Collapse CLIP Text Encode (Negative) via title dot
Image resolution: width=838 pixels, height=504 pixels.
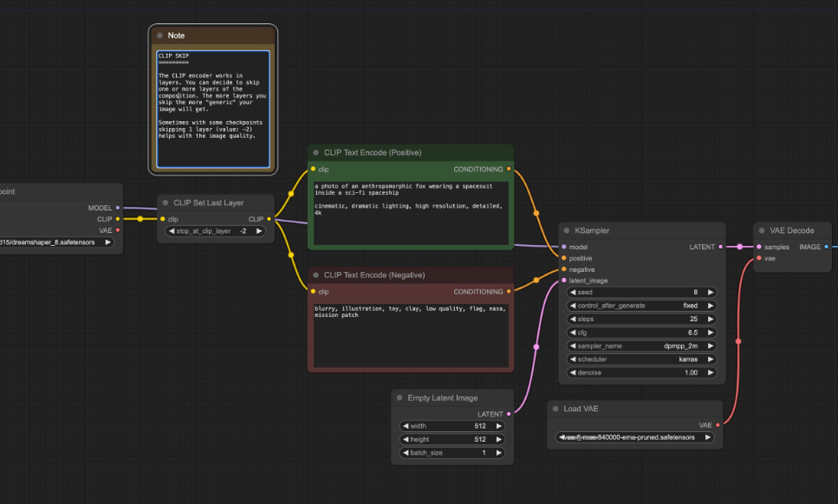tap(315, 275)
